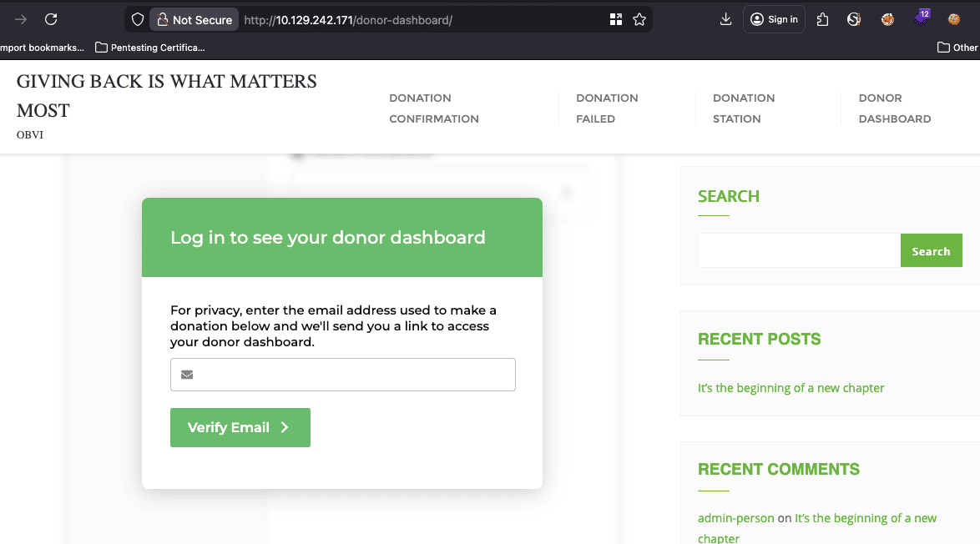Viewport: 980px width, 544px height.
Task: Click the Verify Email button
Action: click(x=240, y=427)
